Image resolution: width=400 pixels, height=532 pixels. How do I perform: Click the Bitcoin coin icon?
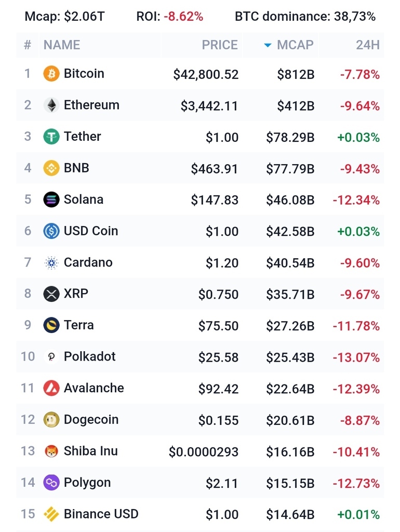(51, 74)
